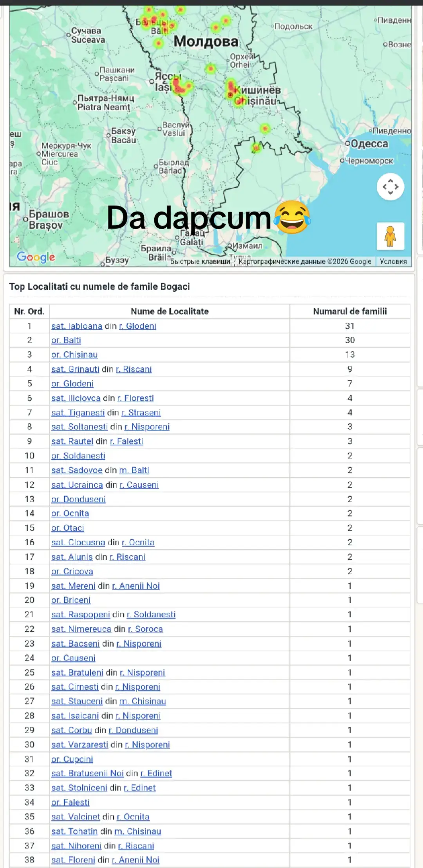
Task: Open the Google logo on map
Action: [x=36, y=257]
